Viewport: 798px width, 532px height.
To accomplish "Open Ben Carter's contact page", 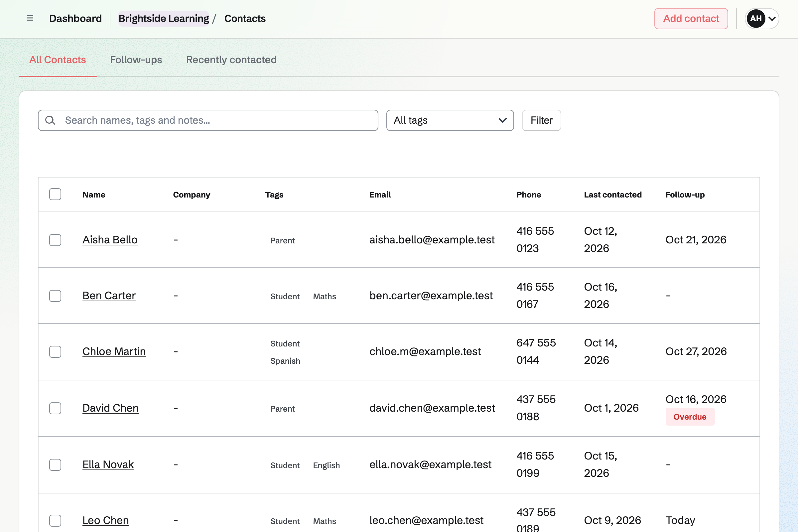I will pyautogui.click(x=109, y=296).
